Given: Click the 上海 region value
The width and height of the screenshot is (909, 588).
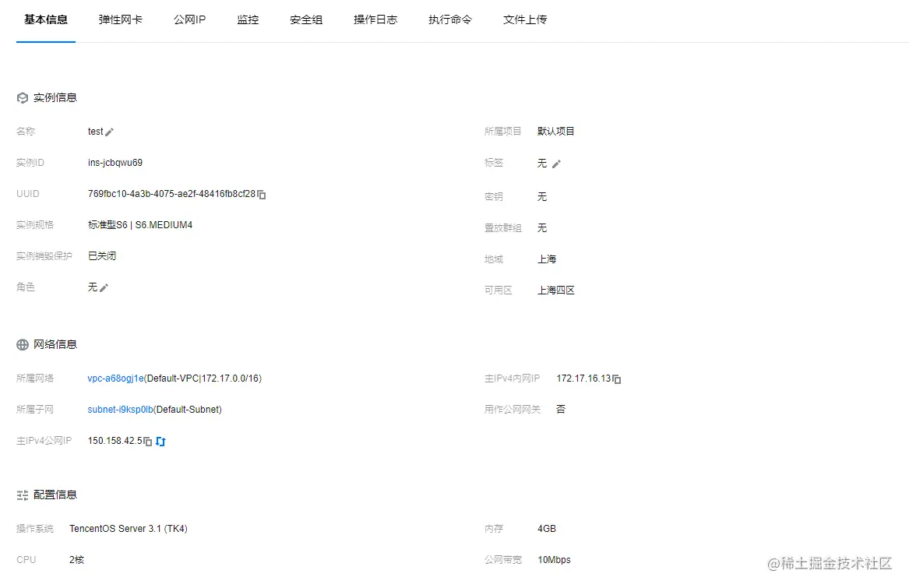Looking at the screenshot, I should click(x=547, y=259).
